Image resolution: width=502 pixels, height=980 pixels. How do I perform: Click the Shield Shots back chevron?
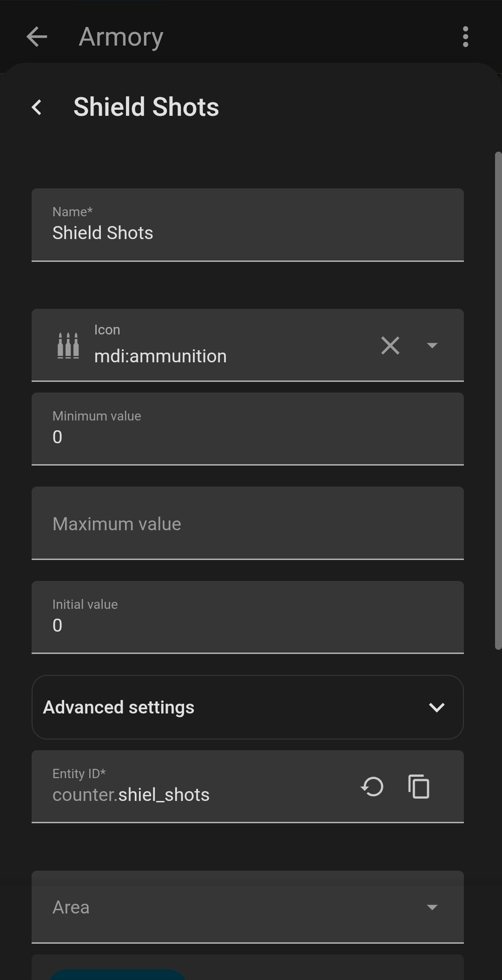point(37,107)
